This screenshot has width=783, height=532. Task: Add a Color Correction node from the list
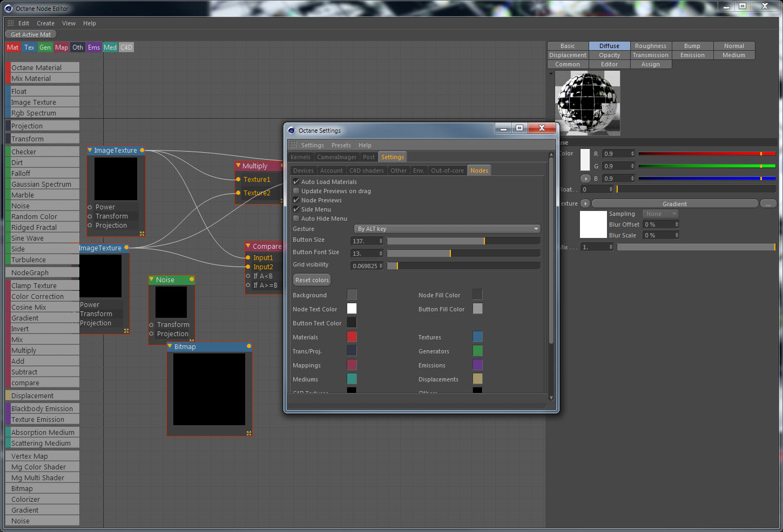point(42,296)
